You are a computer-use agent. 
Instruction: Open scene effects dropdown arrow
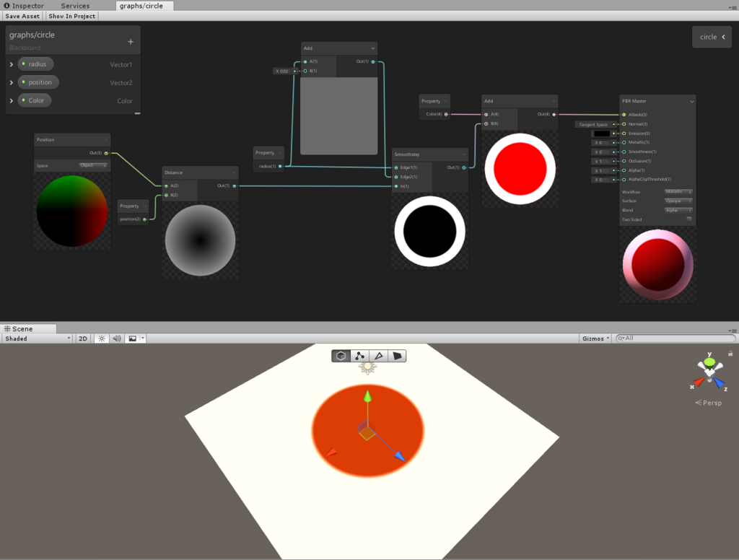[142, 338]
